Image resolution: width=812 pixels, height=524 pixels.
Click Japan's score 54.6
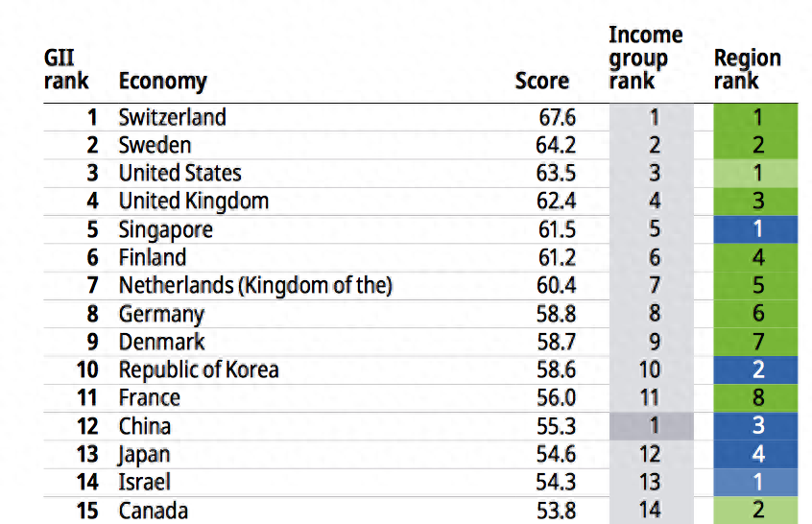[557, 455]
